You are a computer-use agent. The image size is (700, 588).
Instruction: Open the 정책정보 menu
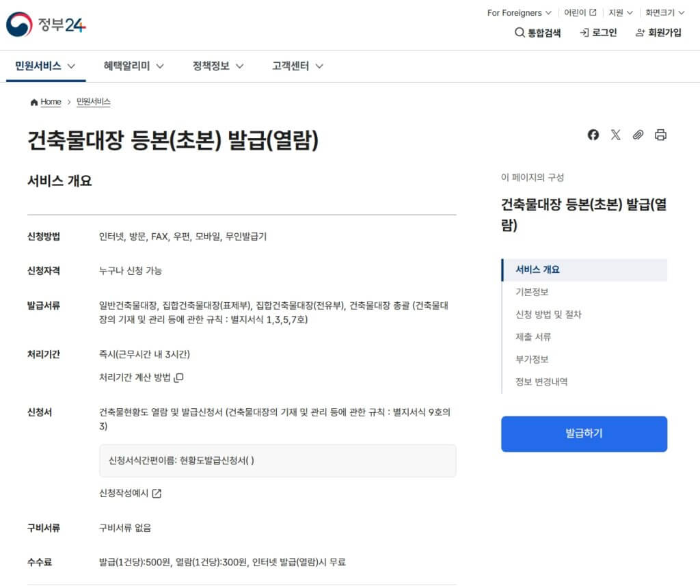pyautogui.click(x=211, y=66)
